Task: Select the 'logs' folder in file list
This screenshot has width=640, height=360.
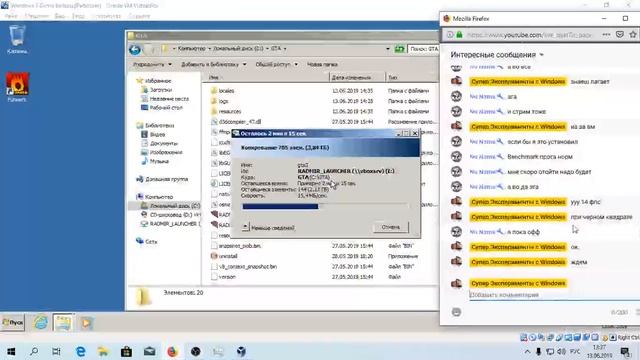Action: tap(220, 101)
